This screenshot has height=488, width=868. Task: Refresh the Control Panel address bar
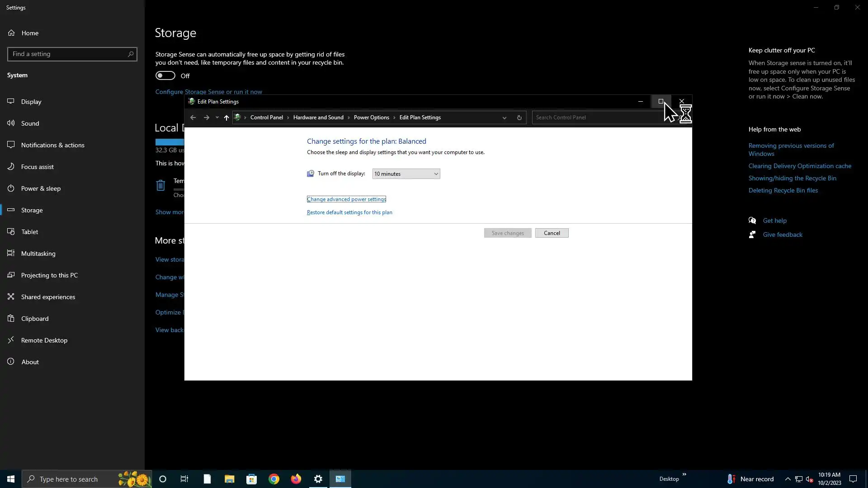click(519, 117)
